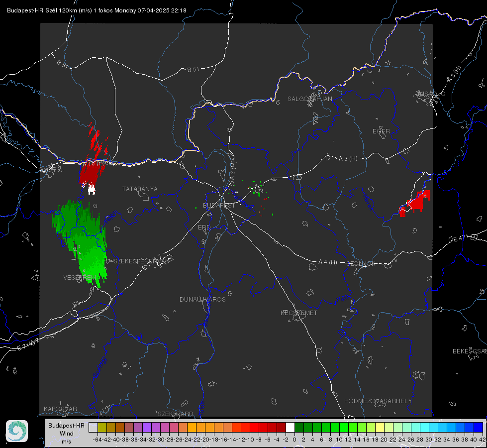This screenshot has height=448, width=487.
Task: Click the BUDAPEST city label
Action: pos(219,205)
